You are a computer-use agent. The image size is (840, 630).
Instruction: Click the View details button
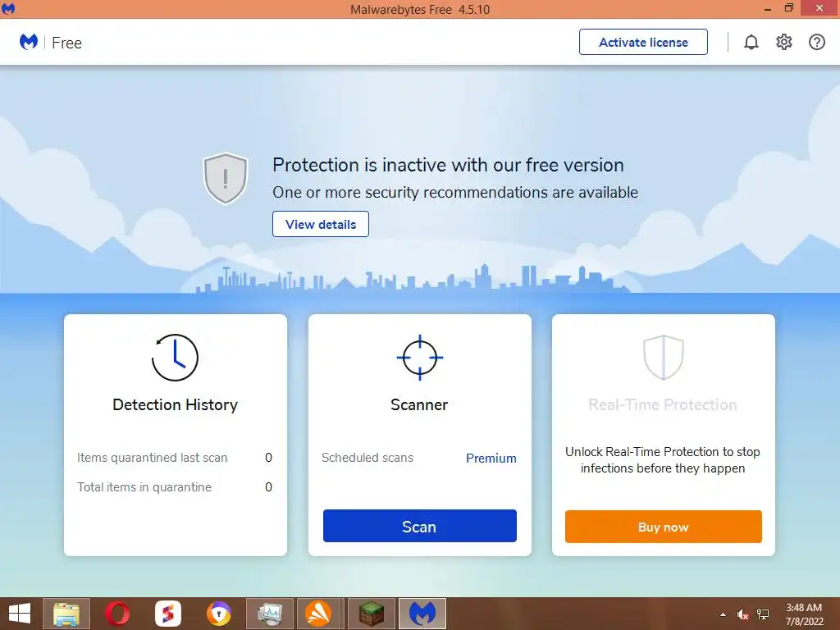[321, 224]
